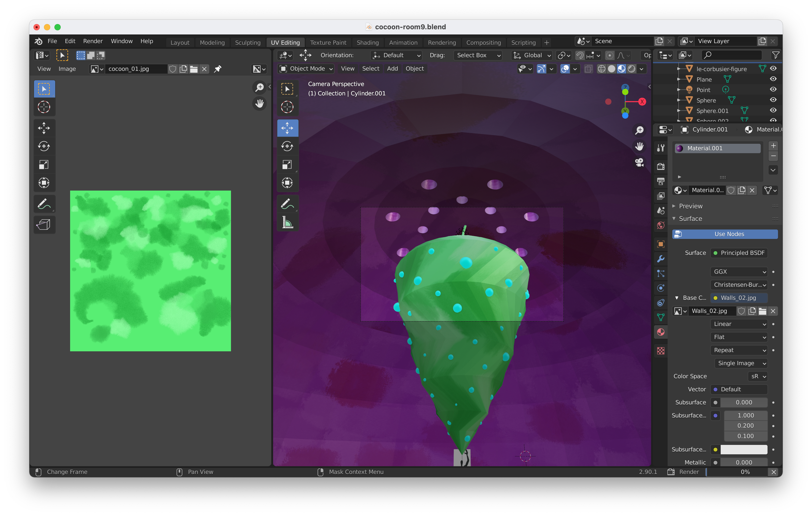Hide the Plane object in outliner
The image size is (812, 516).
tap(773, 79)
